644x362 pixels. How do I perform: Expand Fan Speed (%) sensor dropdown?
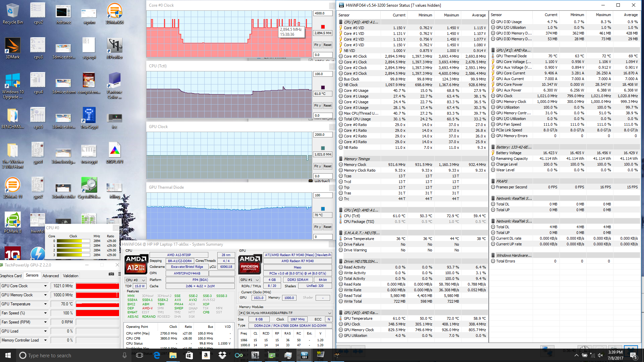coord(45,313)
